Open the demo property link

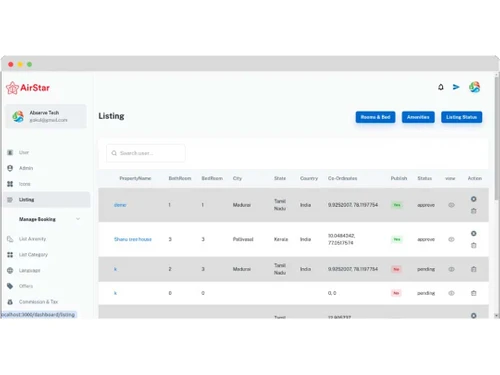coord(120,205)
